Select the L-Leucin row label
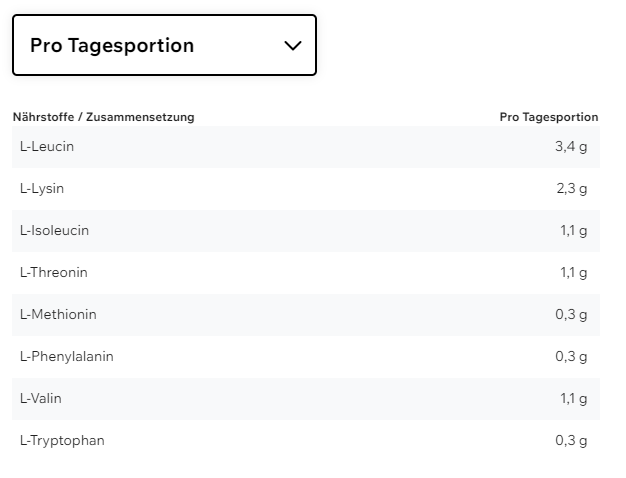 [x=47, y=147]
